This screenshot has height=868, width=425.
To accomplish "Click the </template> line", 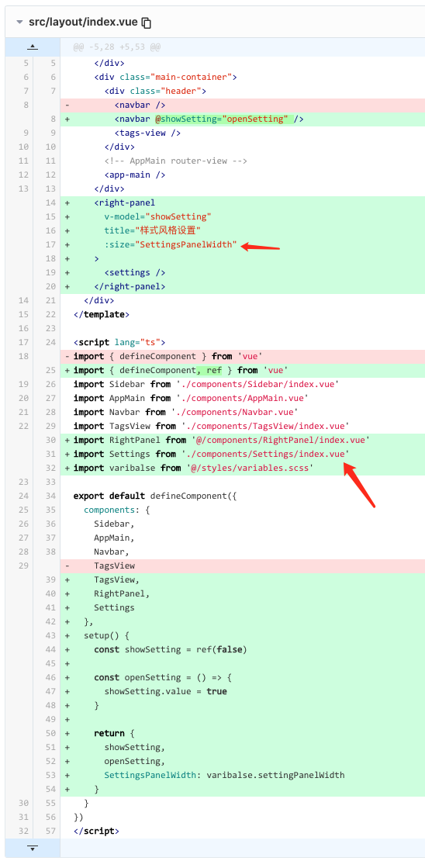I will click(x=243, y=314).
